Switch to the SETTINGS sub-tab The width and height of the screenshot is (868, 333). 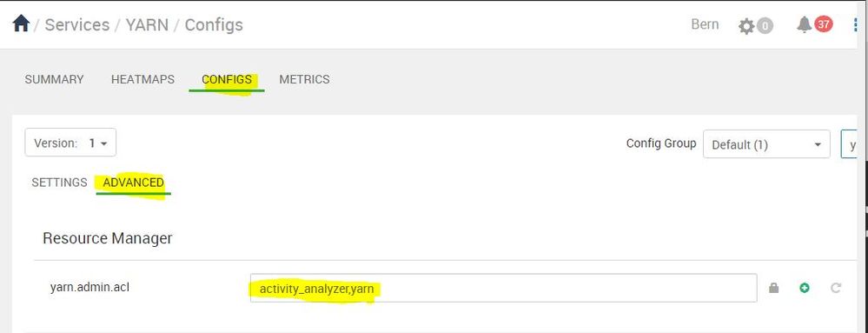point(59,183)
